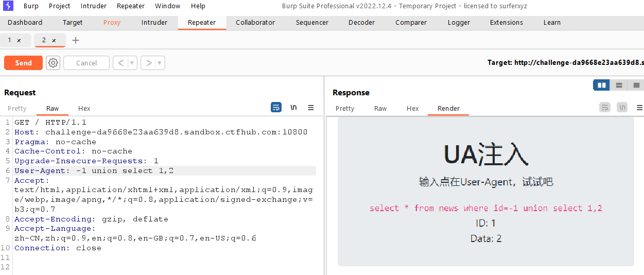Open Repeater settings gear icon
The width and height of the screenshot is (644, 275).
(53, 63)
